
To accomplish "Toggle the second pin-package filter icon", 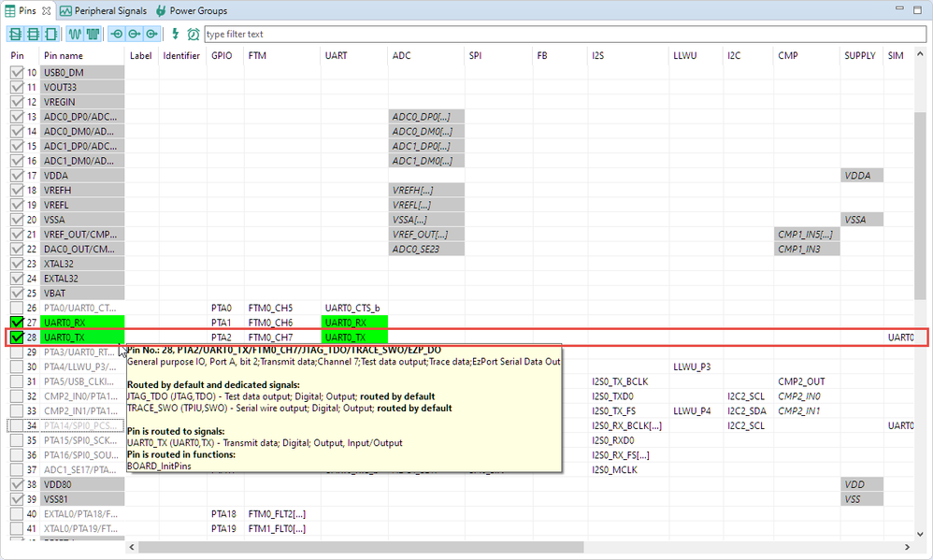I will click(34, 34).
